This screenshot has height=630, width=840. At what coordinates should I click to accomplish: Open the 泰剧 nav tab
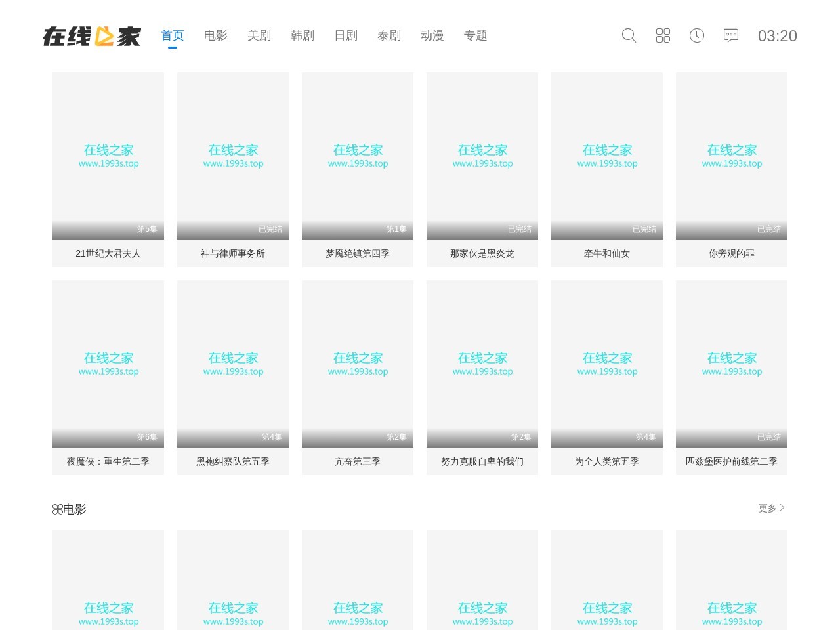tap(389, 35)
